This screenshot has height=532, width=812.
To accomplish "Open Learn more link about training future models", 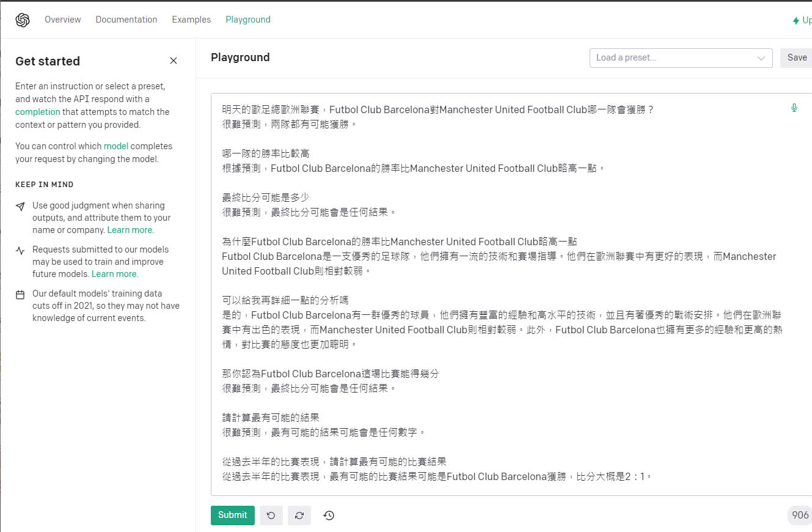I will tap(114, 274).
